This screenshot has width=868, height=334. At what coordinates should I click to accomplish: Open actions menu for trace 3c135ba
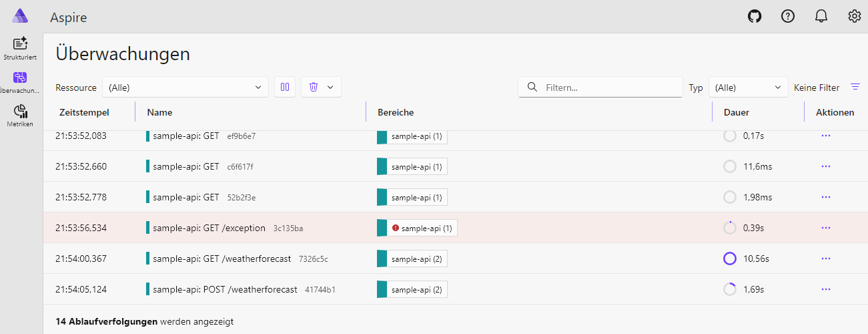tap(826, 228)
